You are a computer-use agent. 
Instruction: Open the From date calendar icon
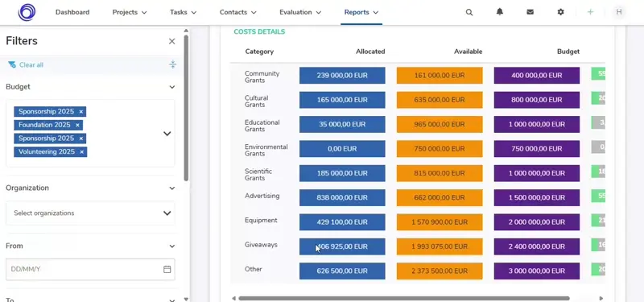(167, 269)
